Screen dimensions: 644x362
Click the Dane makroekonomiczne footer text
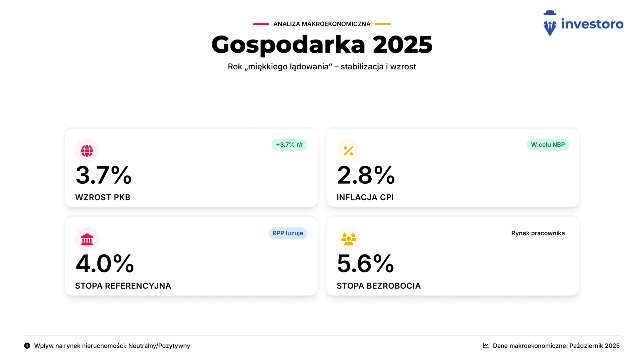click(556, 346)
